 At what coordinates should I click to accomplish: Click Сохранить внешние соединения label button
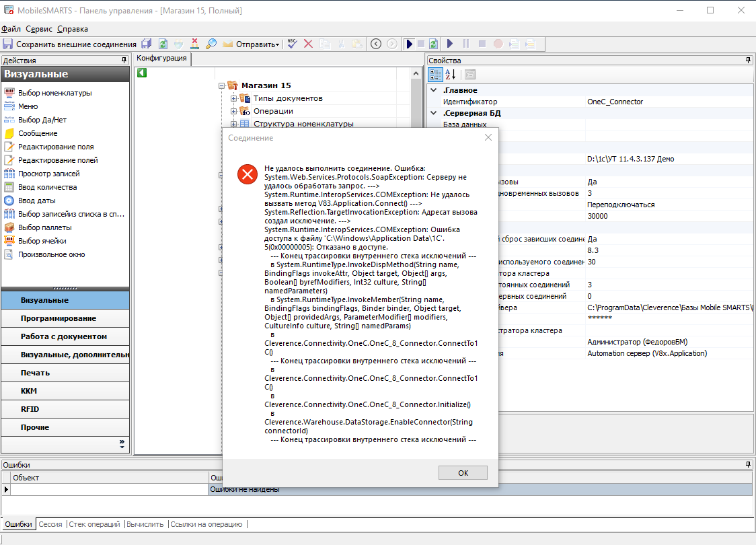[x=76, y=44]
